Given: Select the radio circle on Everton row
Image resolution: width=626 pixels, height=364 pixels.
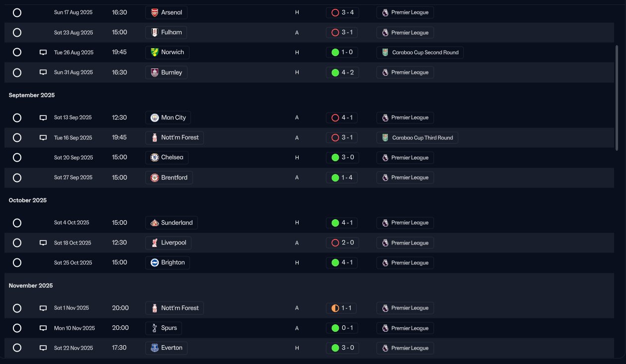Looking at the screenshot, I should [17, 348].
